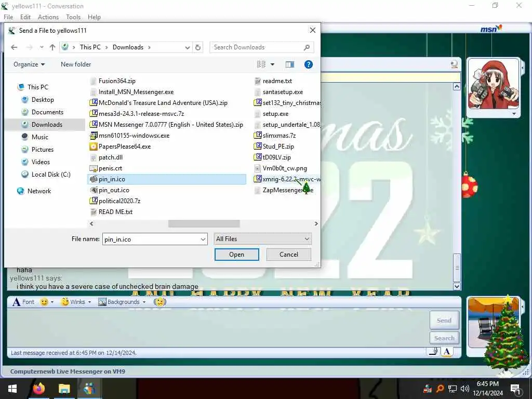This screenshot has width=532, height=399.
Task: Toggle the preview pane icon
Action: point(290,64)
